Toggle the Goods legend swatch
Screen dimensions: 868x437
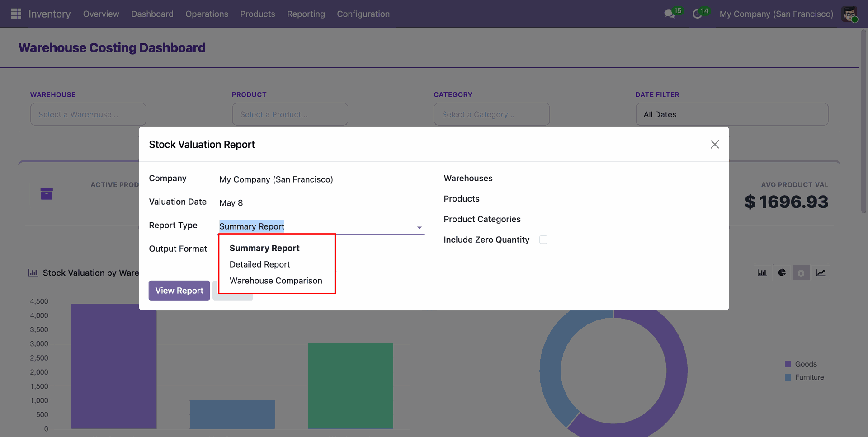788,364
